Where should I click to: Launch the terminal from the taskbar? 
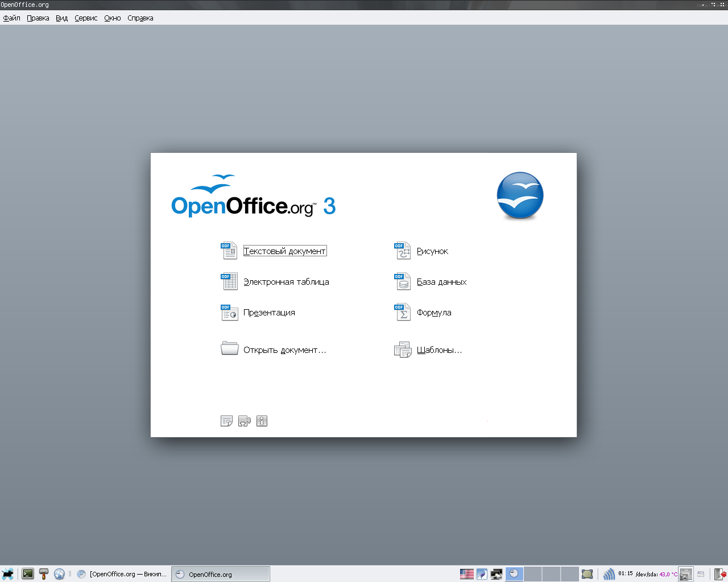[28, 574]
